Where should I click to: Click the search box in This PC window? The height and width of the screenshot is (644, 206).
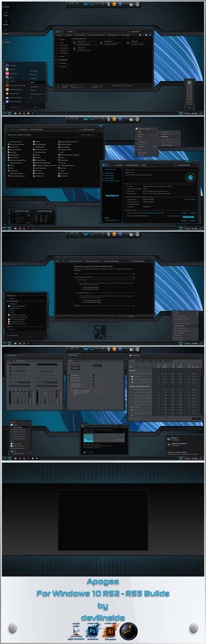coord(140,31)
